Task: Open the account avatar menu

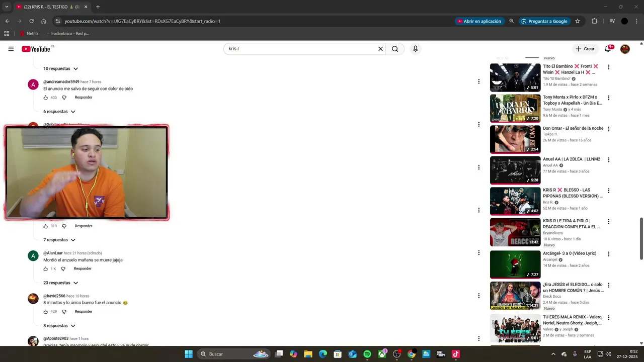Action: pyautogui.click(x=625, y=49)
